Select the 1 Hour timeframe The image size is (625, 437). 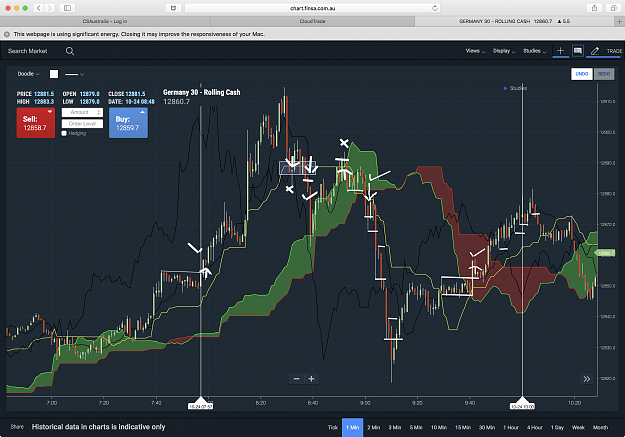pos(511,427)
